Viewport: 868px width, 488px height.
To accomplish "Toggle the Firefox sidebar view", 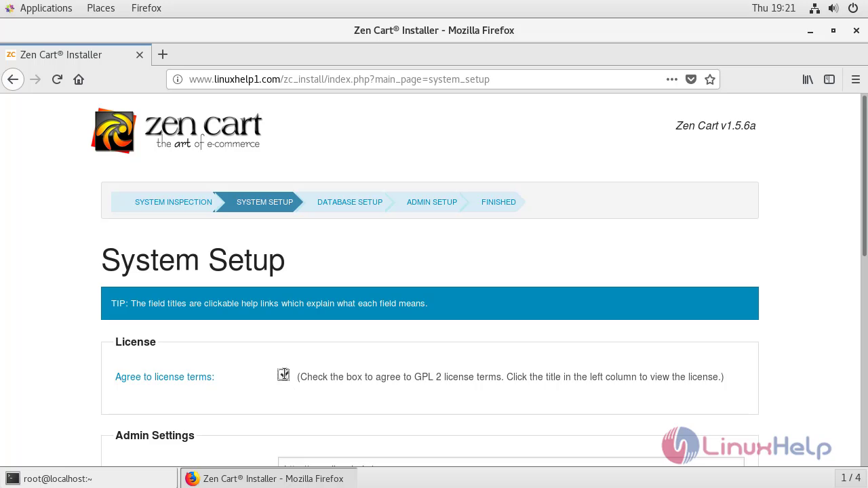I will pos(829,79).
